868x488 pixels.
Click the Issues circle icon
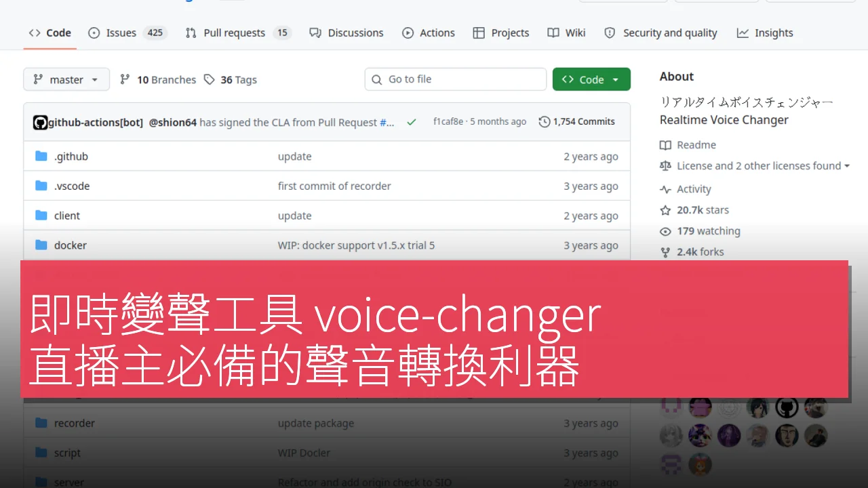(94, 33)
